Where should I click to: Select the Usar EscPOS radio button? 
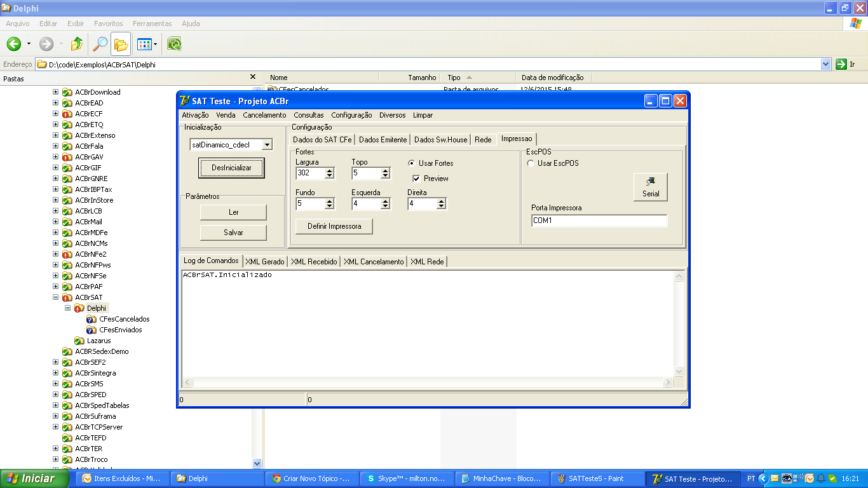coord(531,163)
